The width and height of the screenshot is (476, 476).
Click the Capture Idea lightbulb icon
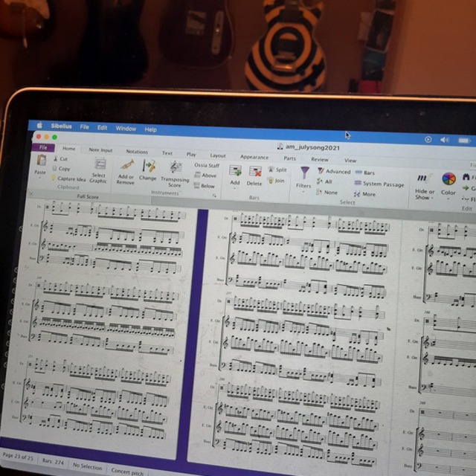click(54, 178)
